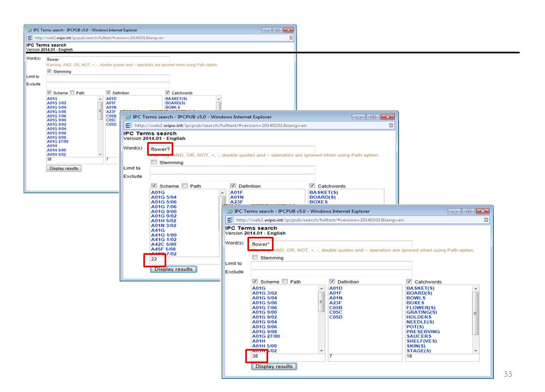Click the Internet Explorer icon in the flower* window title bar

pos(229,211)
